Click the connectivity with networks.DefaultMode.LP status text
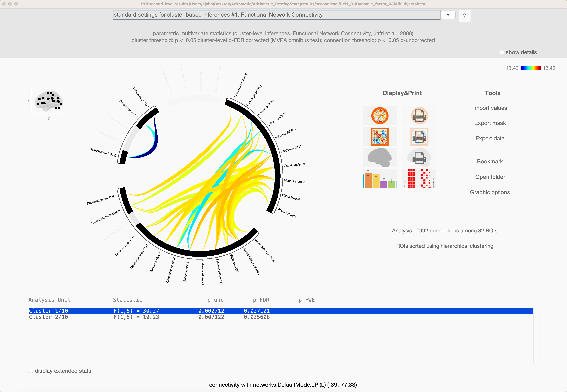 pos(283,385)
